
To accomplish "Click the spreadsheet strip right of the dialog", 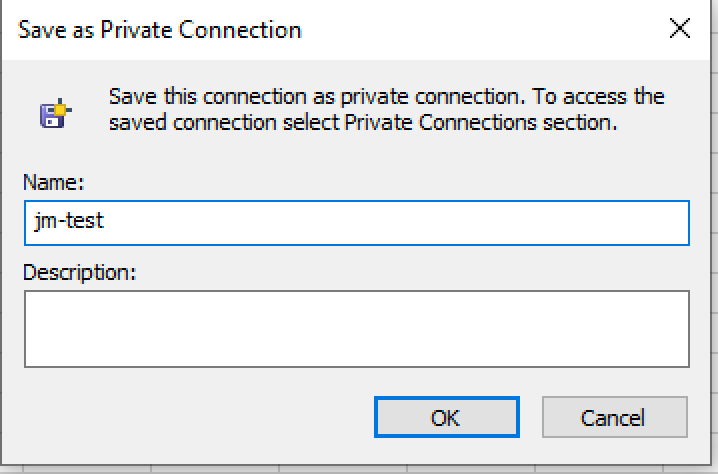I will click(715, 229).
